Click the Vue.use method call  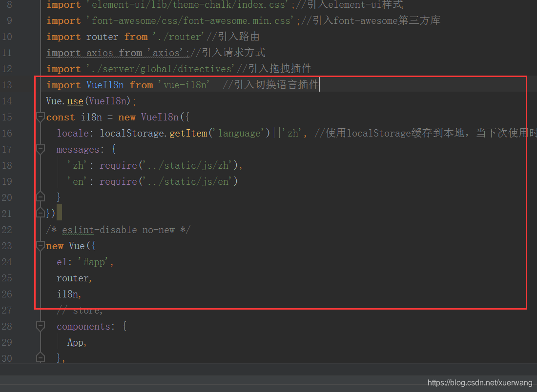pyautogui.click(x=75, y=101)
